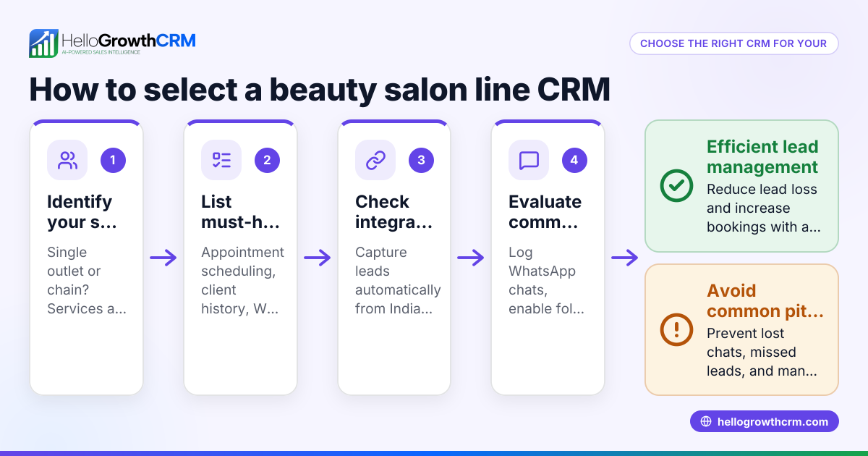Click the globe icon beside hellogrowthcrm.com
This screenshot has height=456, width=868.
pos(706,421)
